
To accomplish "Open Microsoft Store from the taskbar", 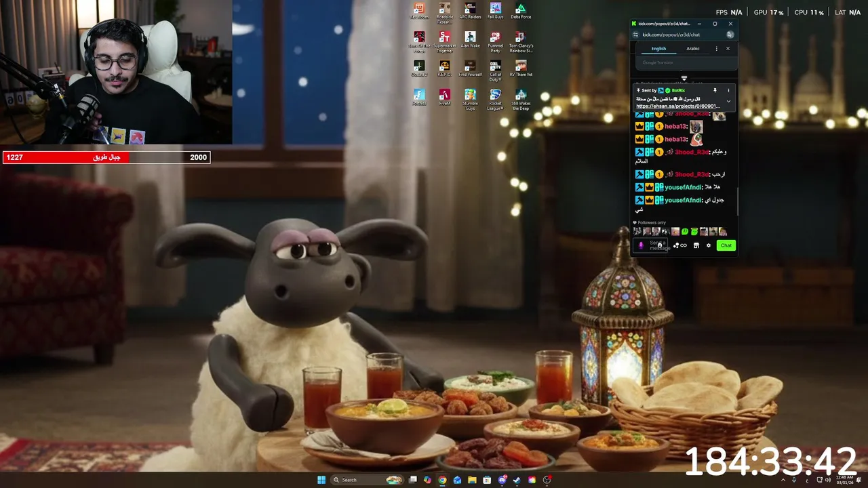I will click(487, 480).
